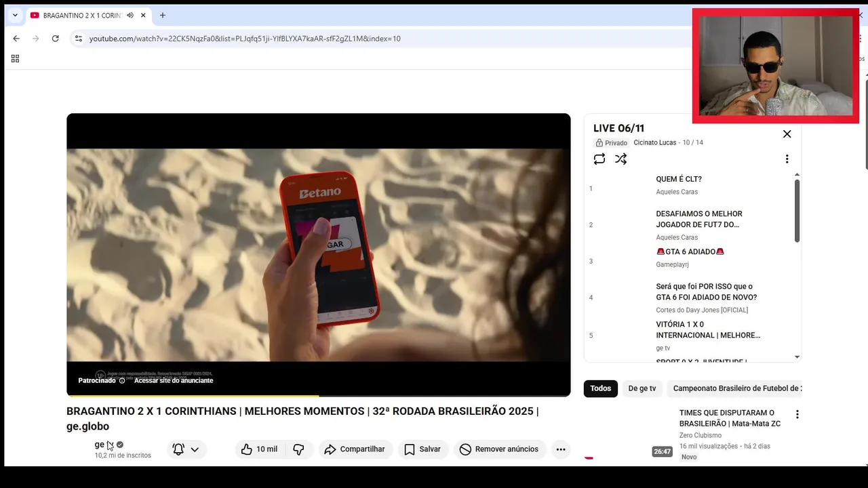Click the playlist scrollbar thumb
The image size is (868, 488).
[797, 210]
